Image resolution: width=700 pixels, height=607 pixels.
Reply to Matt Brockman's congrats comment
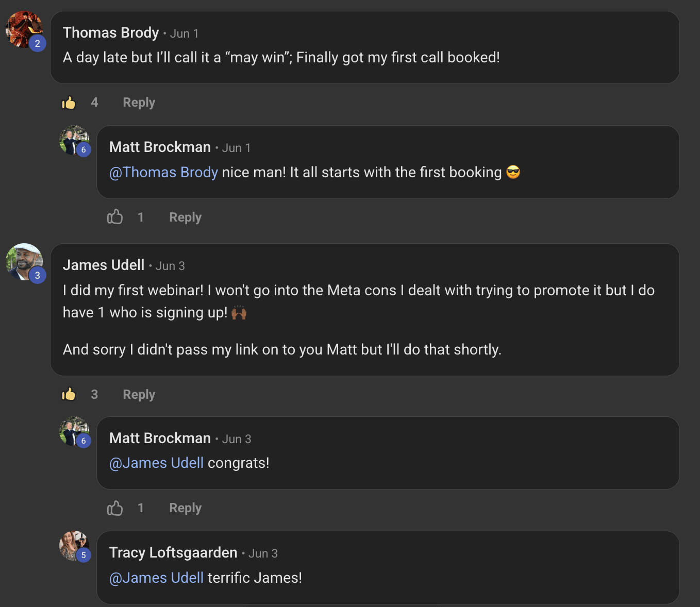(x=185, y=508)
